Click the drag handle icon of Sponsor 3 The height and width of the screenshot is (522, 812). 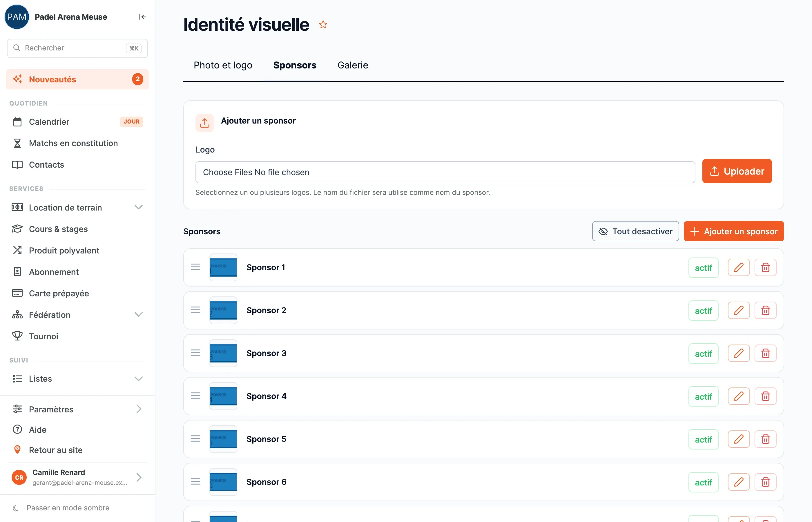(x=195, y=353)
